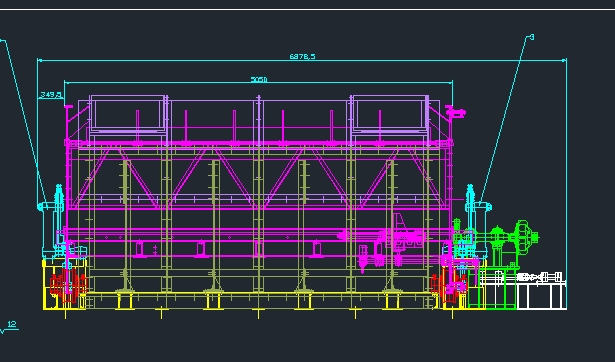Select the callout label 12

tap(12, 324)
